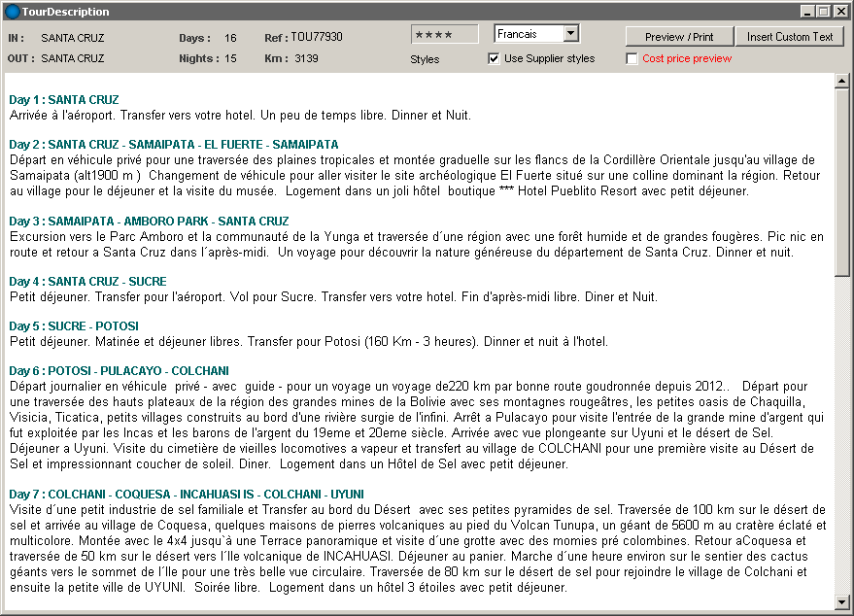Uncheck the Use Supplier styles checkbox

[x=494, y=58]
